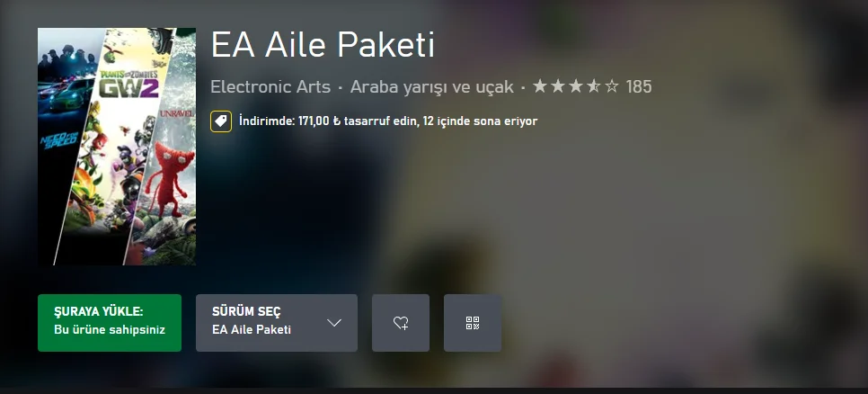This screenshot has height=394, width=868.
Task: Open the EA Aile Paketi cover art
Action: click(x=117, y=147)
